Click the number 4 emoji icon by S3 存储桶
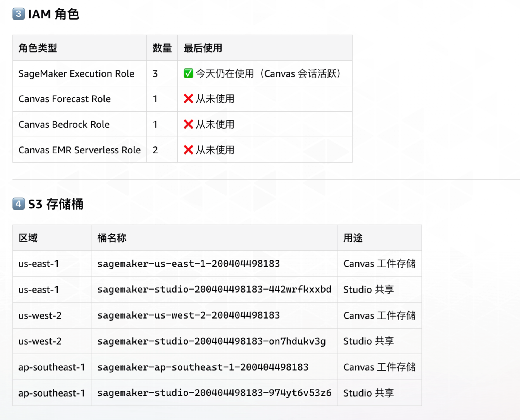The height and width of the screenshot is (420, 520). pyautogui.click(x=18, y=204)
